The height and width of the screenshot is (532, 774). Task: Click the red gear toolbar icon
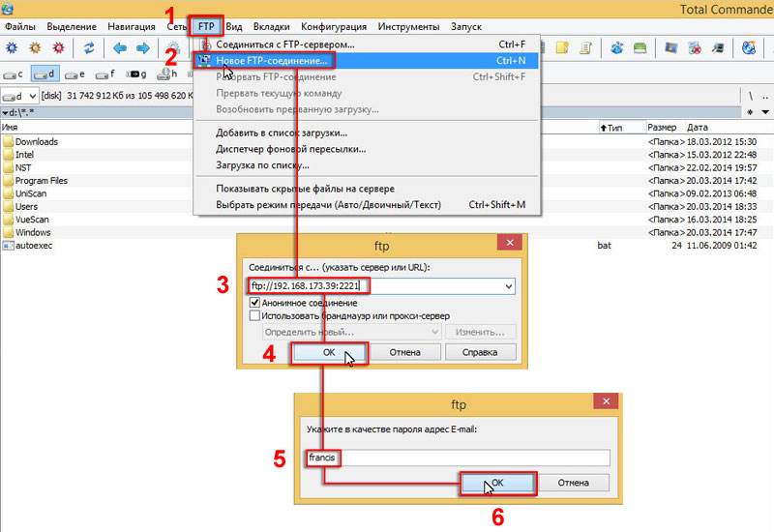pos(58,47)
